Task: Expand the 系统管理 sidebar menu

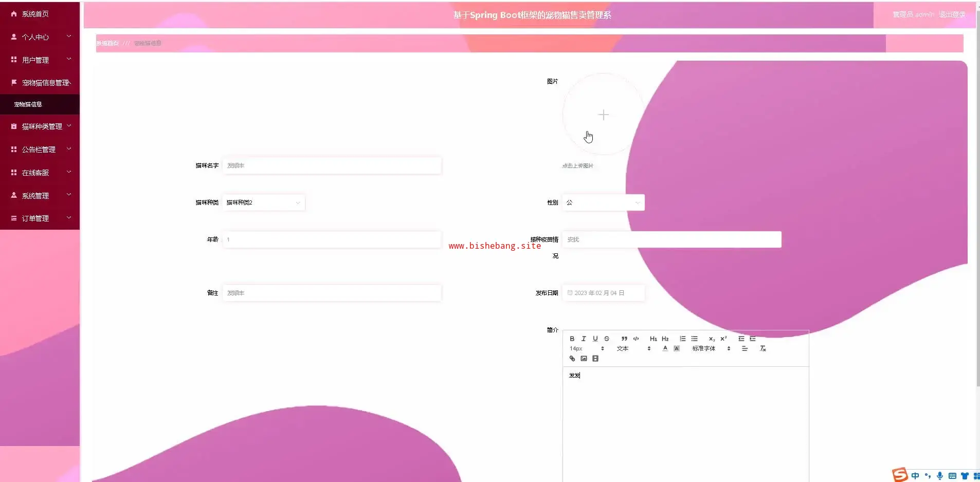Action: pos(40,196)
